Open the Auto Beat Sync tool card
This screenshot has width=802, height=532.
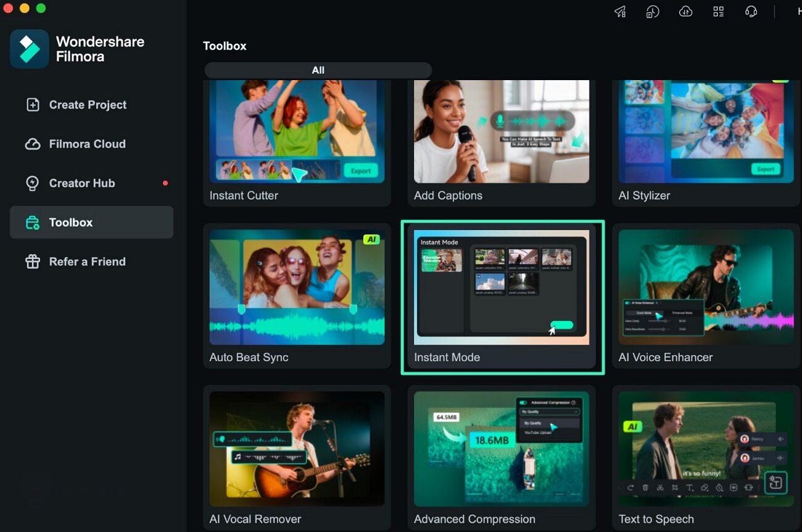(x=297, y=296)
